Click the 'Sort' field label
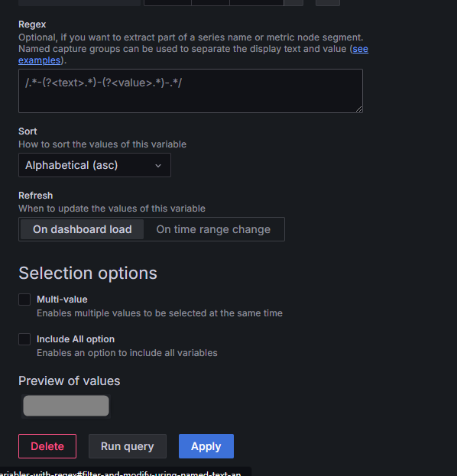 click(x=28, y=131)
